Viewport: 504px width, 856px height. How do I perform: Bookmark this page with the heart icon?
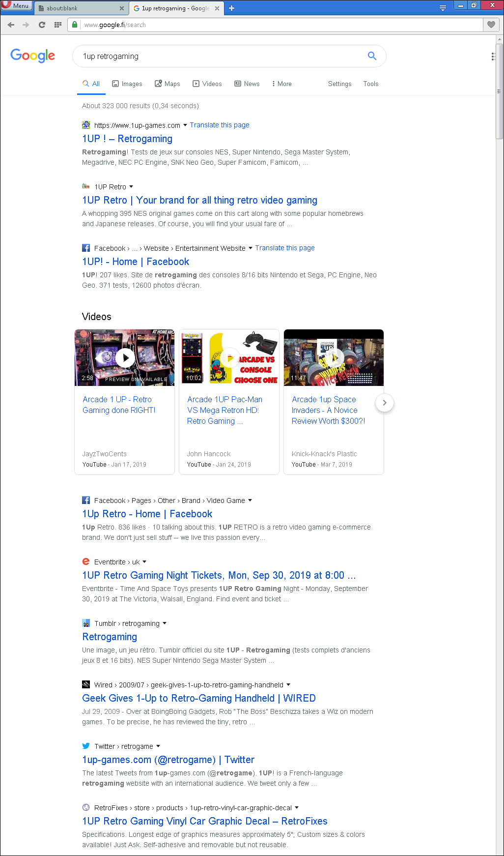coord(491,25)
